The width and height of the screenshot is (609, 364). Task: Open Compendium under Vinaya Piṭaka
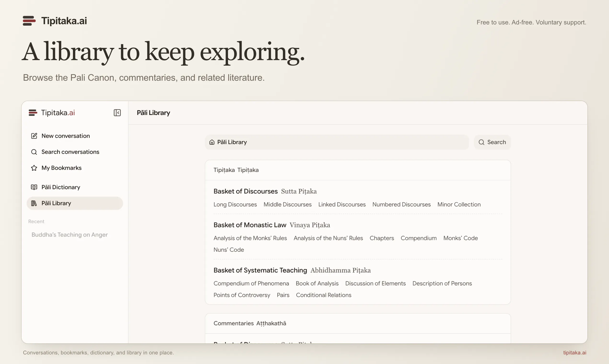tap(418, 238)
